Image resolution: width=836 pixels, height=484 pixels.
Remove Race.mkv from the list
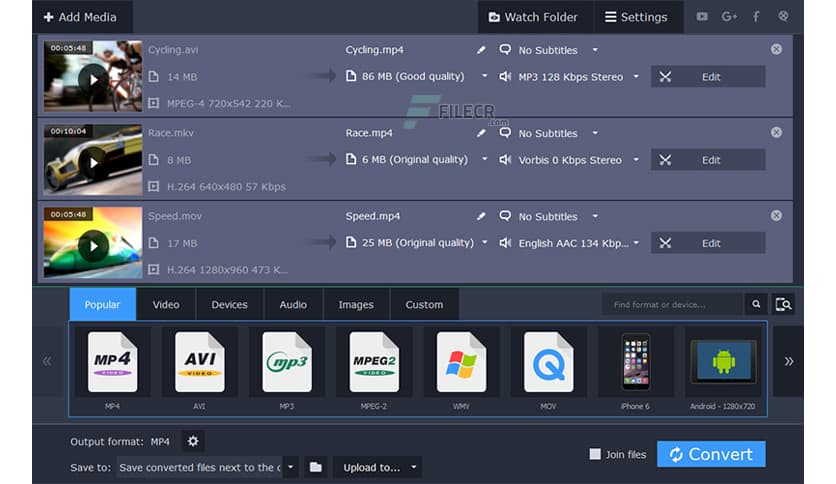point(776,132)
